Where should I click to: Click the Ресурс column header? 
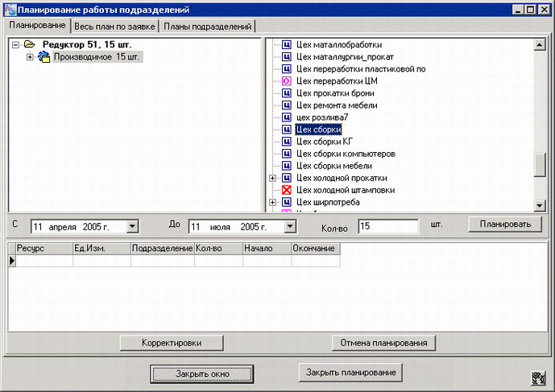click(44, 249)
